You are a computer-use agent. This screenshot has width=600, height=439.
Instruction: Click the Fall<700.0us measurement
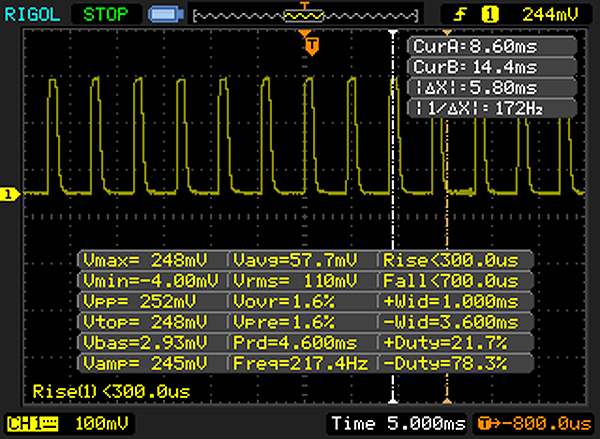451,281
